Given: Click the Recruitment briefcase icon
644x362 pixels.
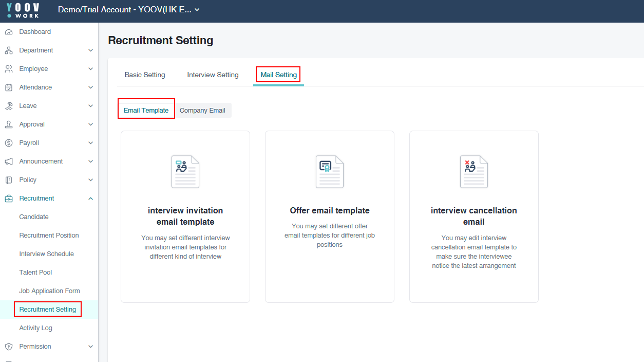Looking at the screenshot, I should tap(8, 198).
